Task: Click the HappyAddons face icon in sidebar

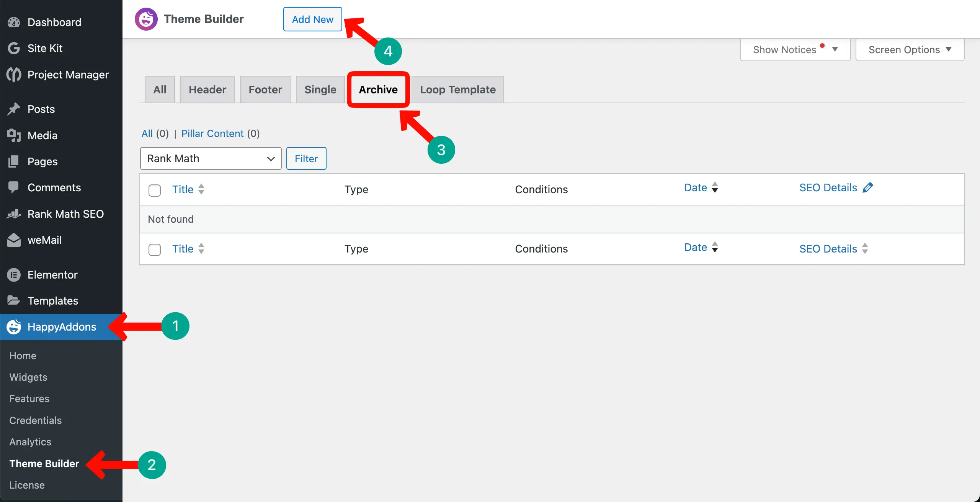Action: coord(14,327)
